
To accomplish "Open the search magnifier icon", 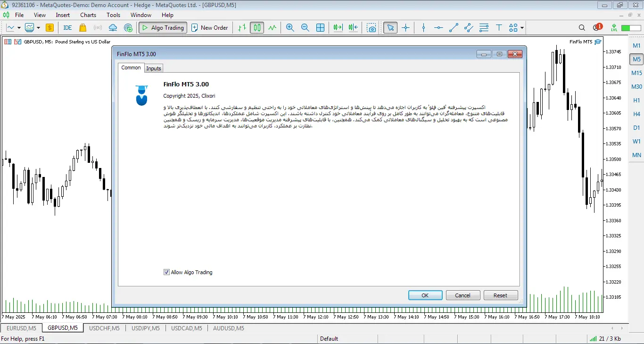I will coord(582,28).
